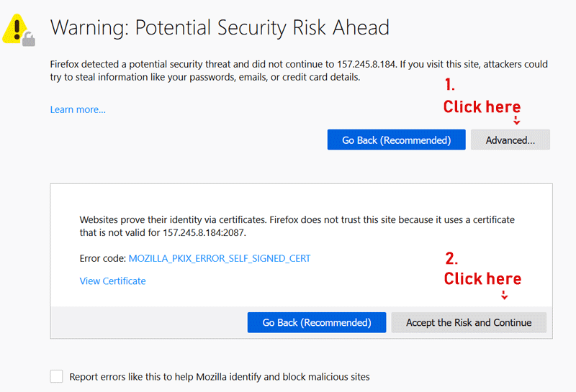The image size is (576, 392).
Task: Expand the Advanced... options
Action: click(x=510, y=140)
